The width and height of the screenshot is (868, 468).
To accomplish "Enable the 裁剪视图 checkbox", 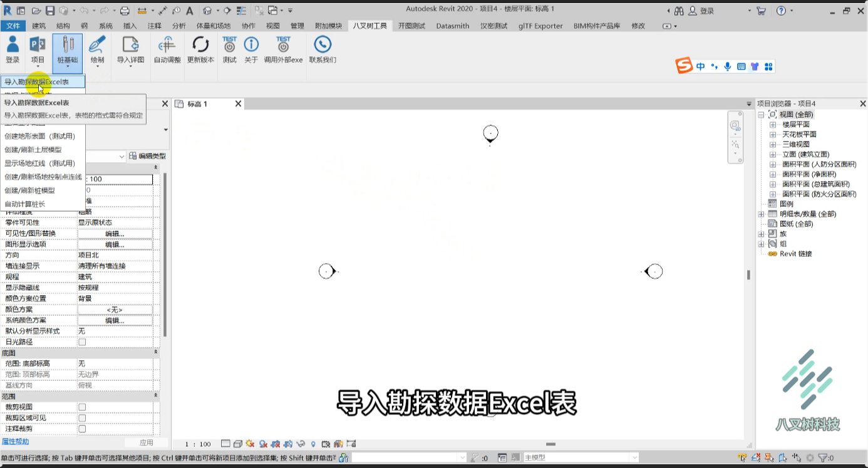I will coord(82,407).
